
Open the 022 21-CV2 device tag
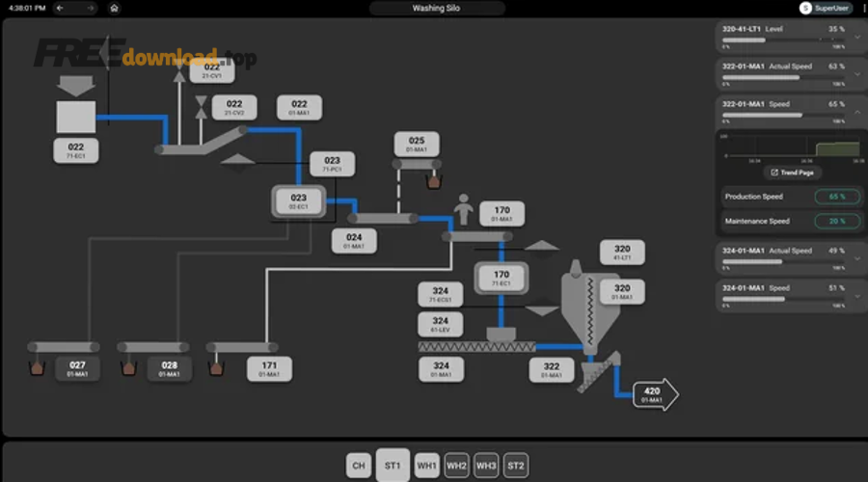pos(234,107)
